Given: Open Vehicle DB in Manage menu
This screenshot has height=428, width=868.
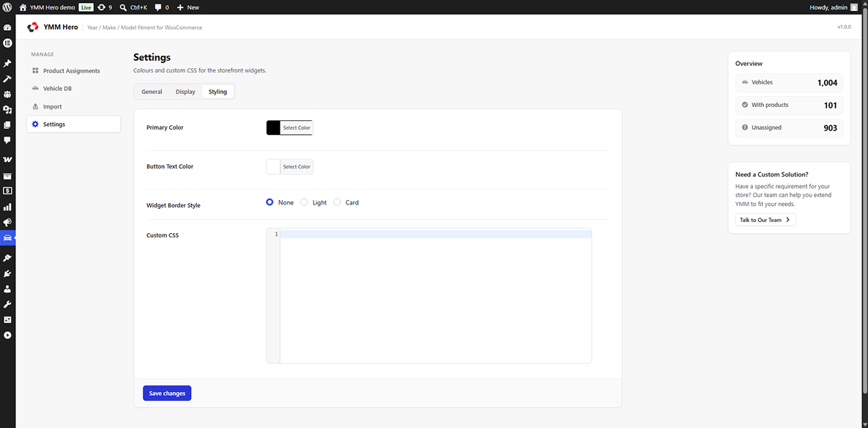Looking at the screenshot, I should pyautogui.click(x=74, y=89).
